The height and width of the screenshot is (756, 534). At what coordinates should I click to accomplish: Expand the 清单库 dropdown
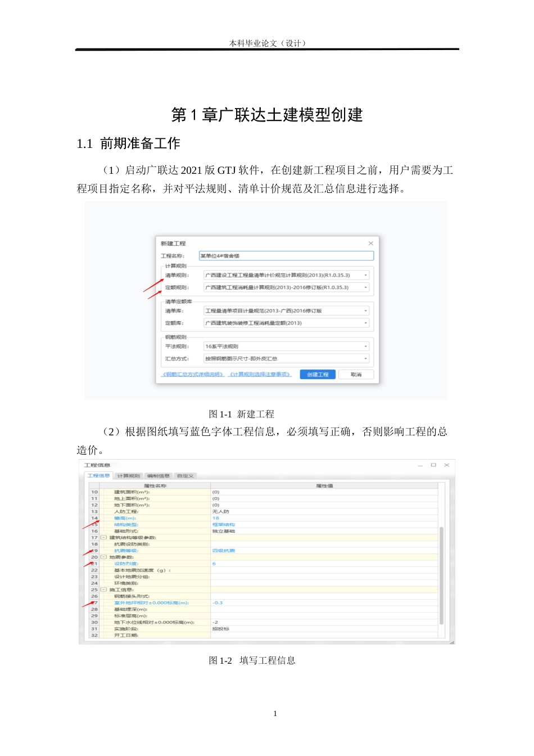point(365,310)
